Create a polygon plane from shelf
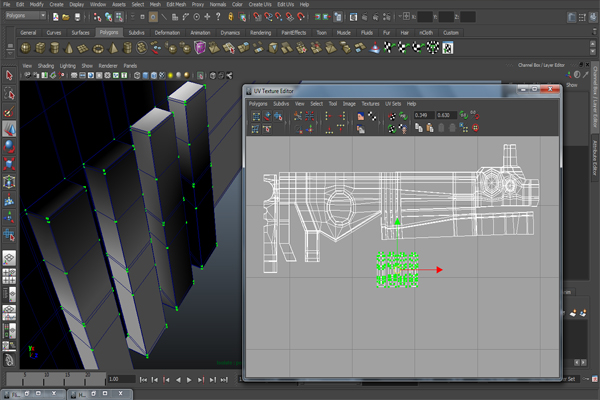 click(83, 48)
